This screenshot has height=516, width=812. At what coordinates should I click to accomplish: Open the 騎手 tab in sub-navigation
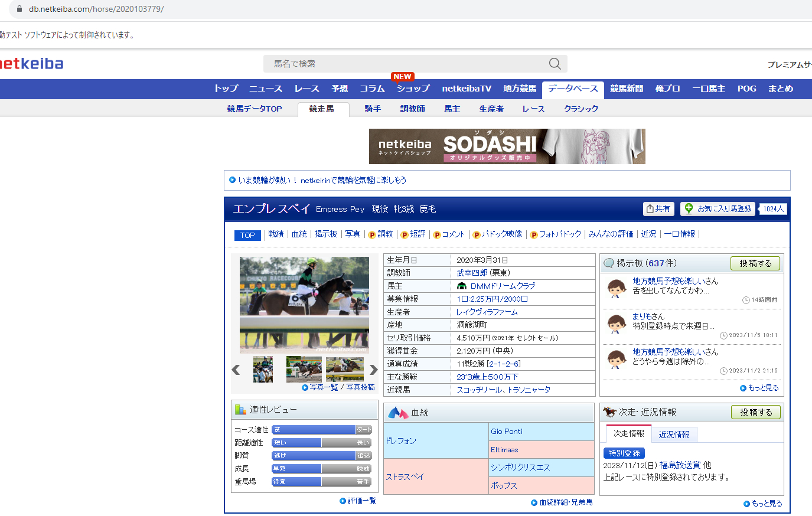click(373, 109)
